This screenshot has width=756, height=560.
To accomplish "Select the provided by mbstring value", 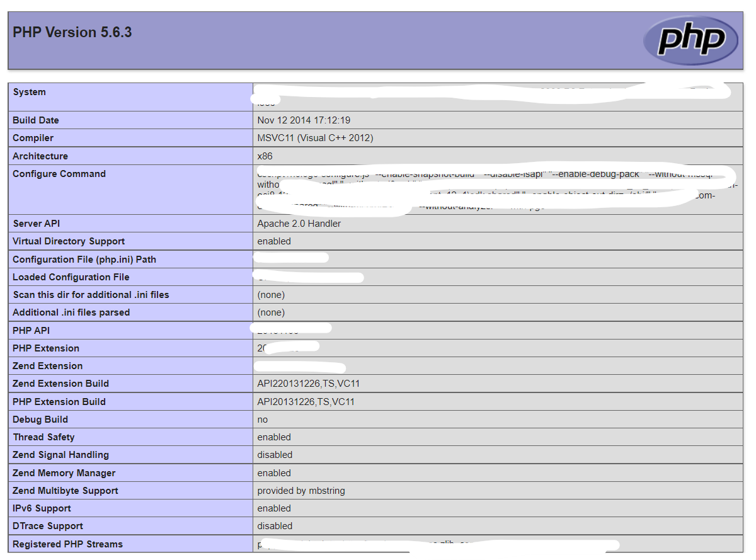I will click(301, 491).
